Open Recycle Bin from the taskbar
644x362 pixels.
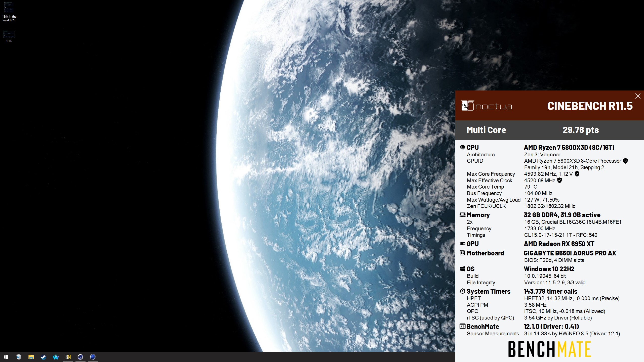coord(19,357)
